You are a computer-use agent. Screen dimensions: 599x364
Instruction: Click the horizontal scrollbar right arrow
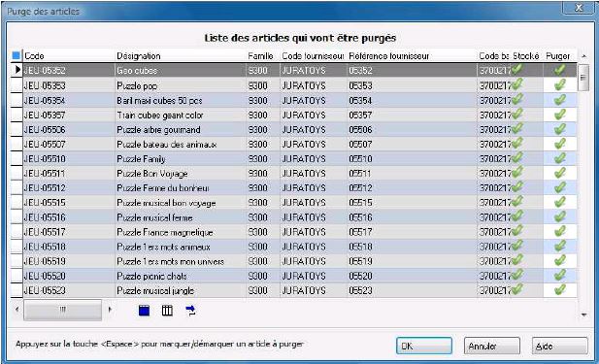coord(110,309)
